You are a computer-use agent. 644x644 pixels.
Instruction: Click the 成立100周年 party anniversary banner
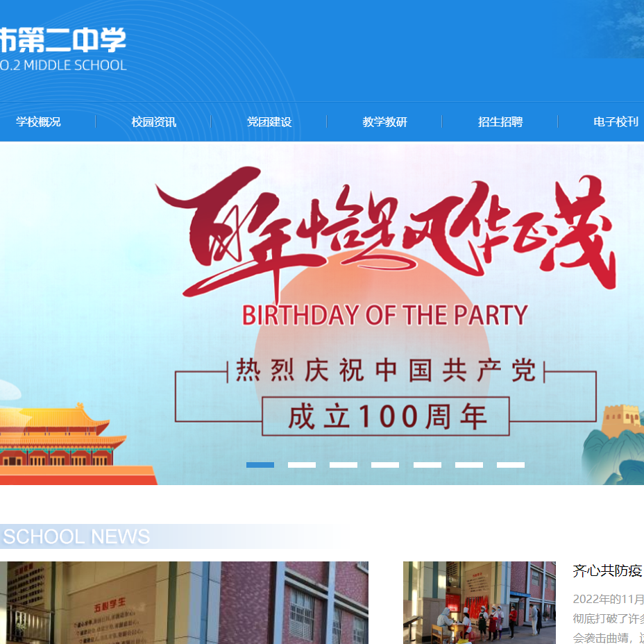tap(322, 314)
